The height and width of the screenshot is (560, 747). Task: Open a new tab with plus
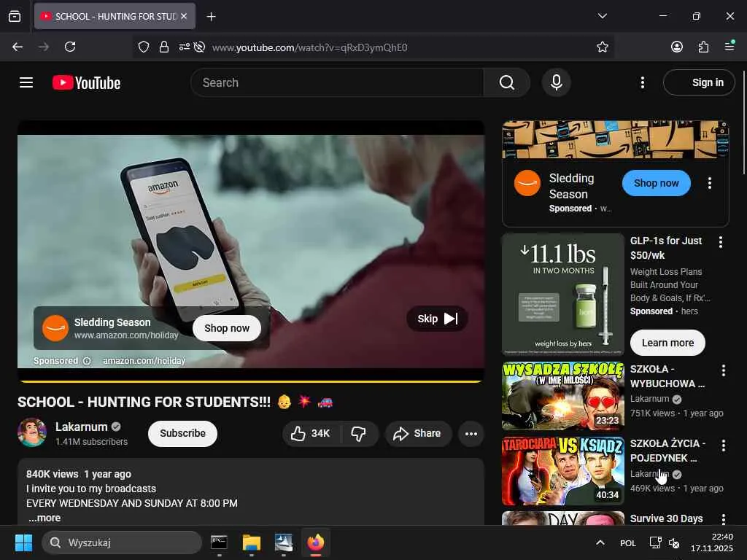[x=211, y=17]
